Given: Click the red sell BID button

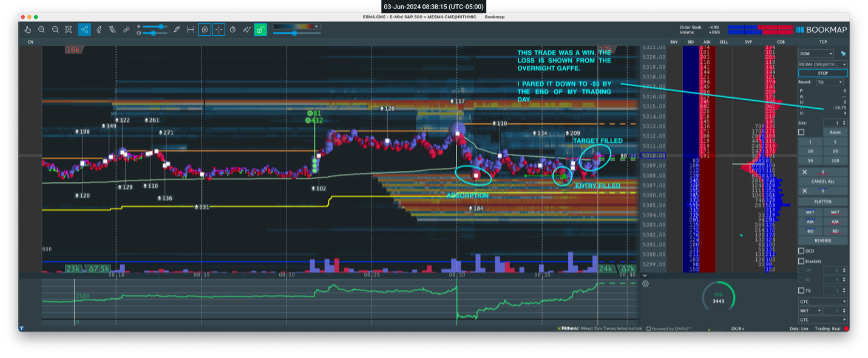Looking at the screenshot, I should pos(835,231).
